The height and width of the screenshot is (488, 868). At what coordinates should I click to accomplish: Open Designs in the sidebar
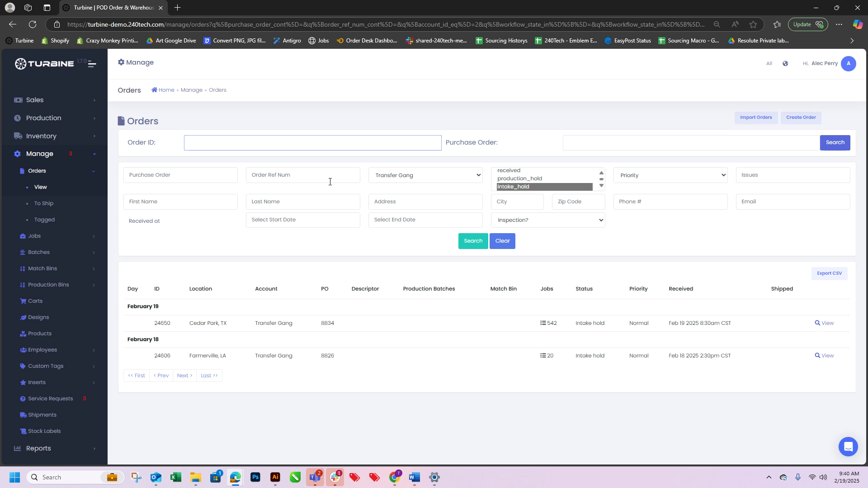click(38, 317)
